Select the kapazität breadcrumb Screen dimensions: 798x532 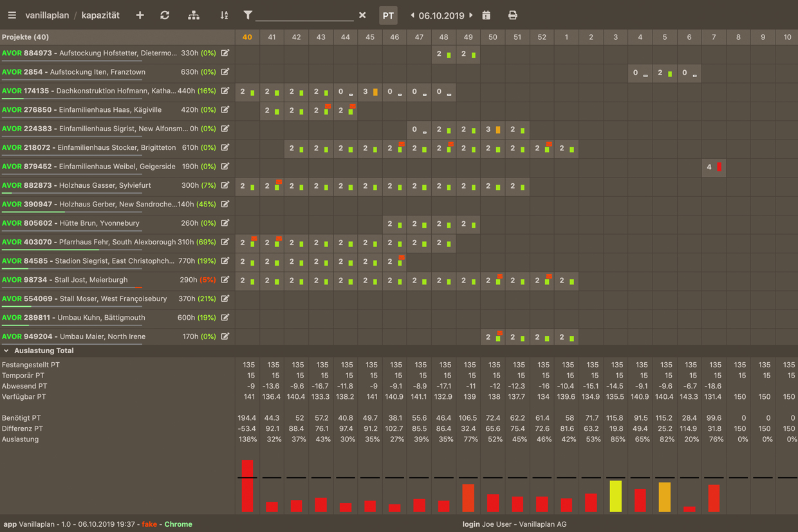100,15
